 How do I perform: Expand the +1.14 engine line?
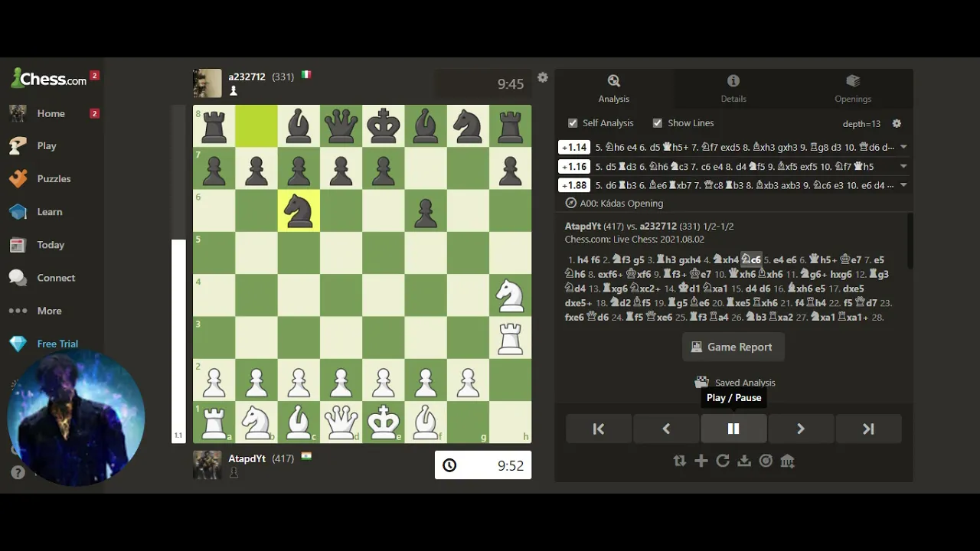[903, 147]
